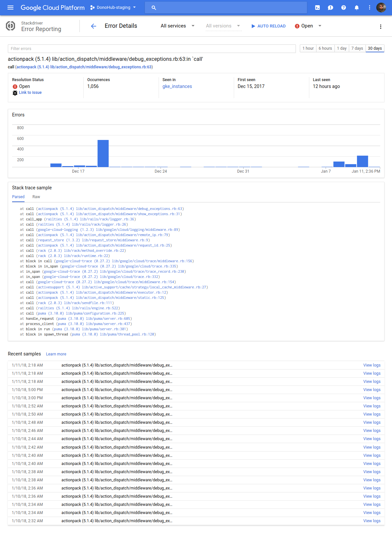Screen dimensions: 392x533
Task: Open the gke_instances link
Action: point(177,86)
